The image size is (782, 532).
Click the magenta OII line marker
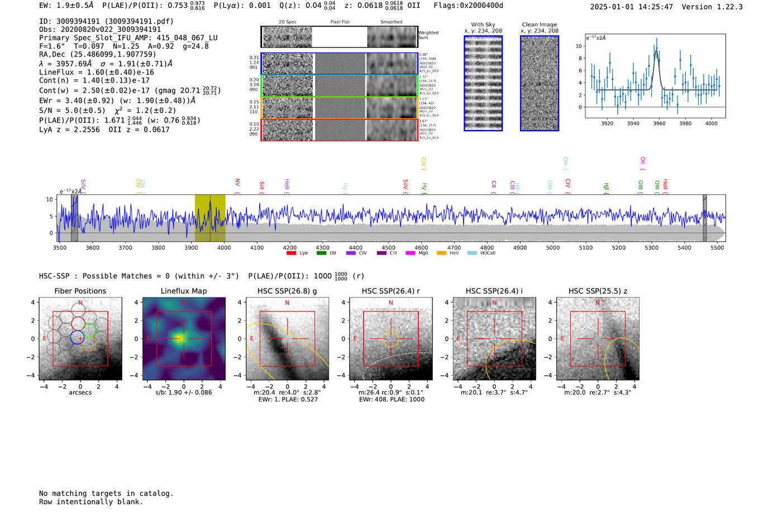[x=643, y=164]
